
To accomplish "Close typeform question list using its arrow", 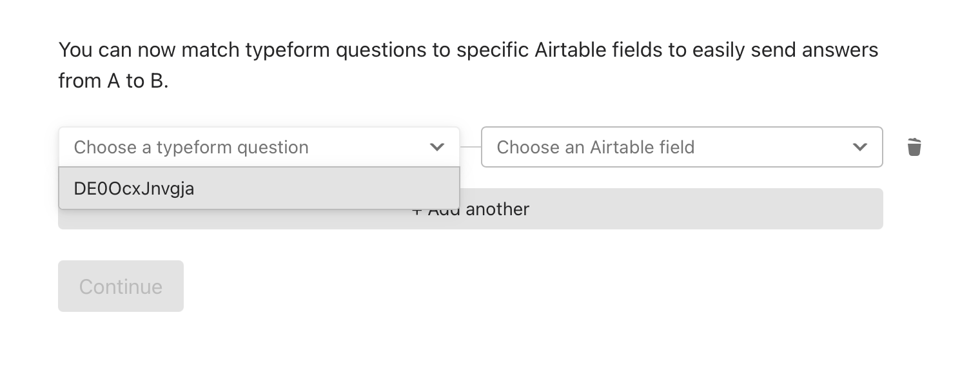I will click(x=436, y=147).
